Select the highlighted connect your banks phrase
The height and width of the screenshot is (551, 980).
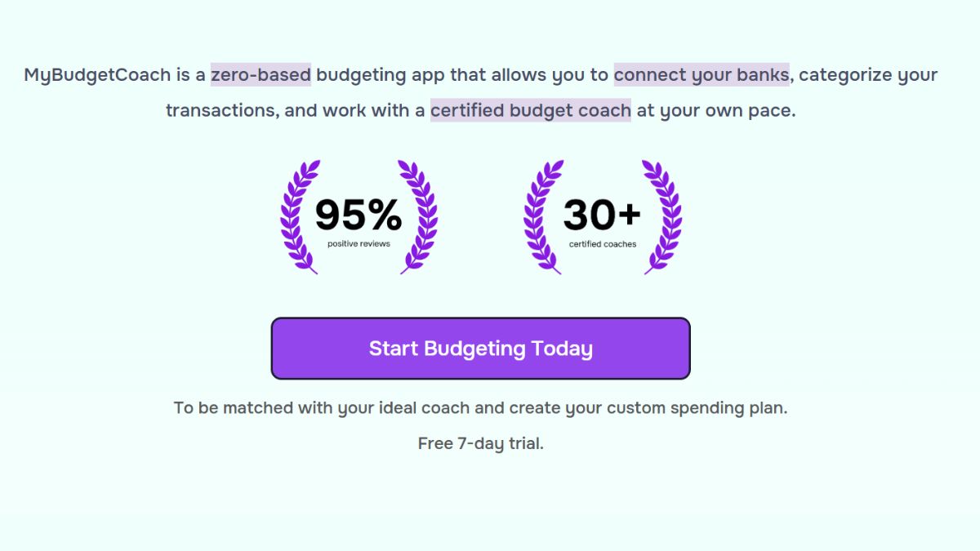700,74
